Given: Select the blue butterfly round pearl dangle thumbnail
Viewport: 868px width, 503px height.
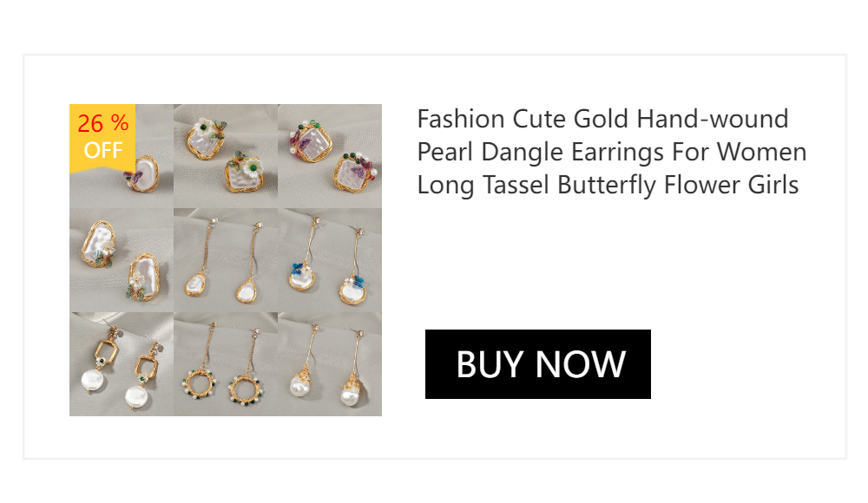Looking at the screenshot, I should coord(330,260).
